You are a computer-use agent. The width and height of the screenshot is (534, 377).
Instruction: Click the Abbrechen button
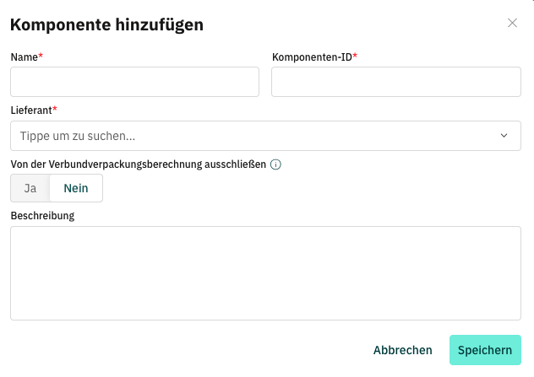[x=403, y=350]
